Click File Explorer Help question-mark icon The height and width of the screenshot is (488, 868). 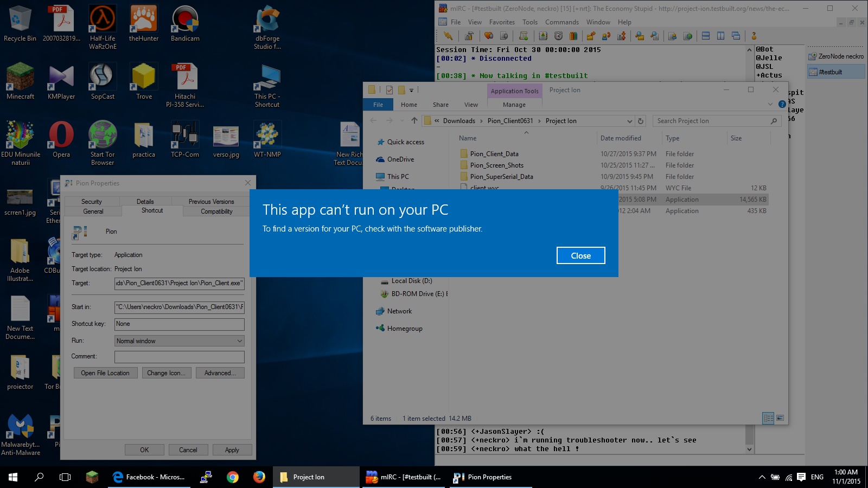tap(782, 104)
